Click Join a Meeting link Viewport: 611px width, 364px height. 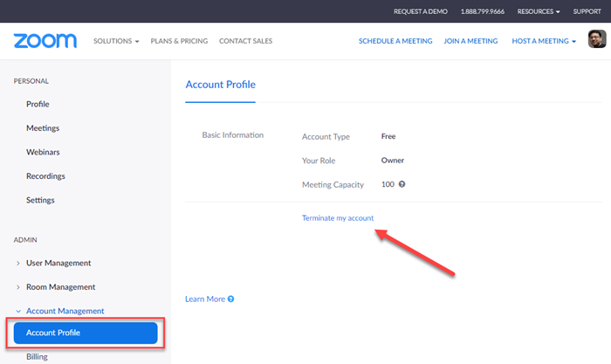470,41
